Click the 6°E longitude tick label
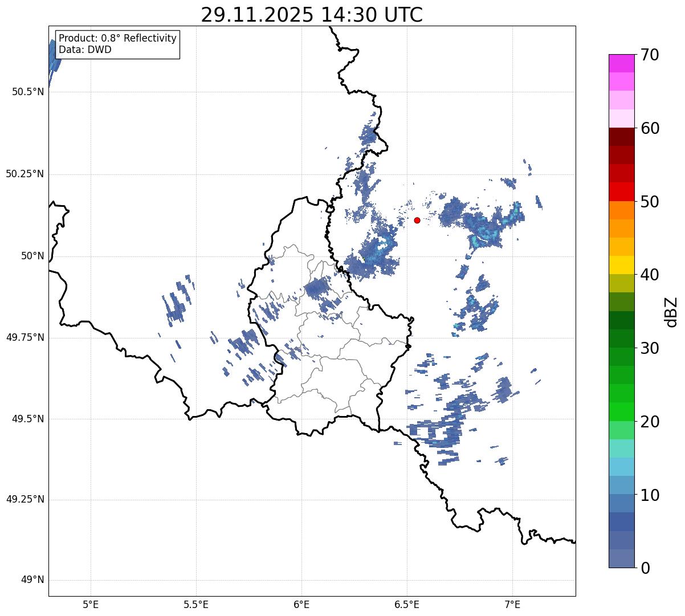The image size is (685, 616). [x=301, y=604]
